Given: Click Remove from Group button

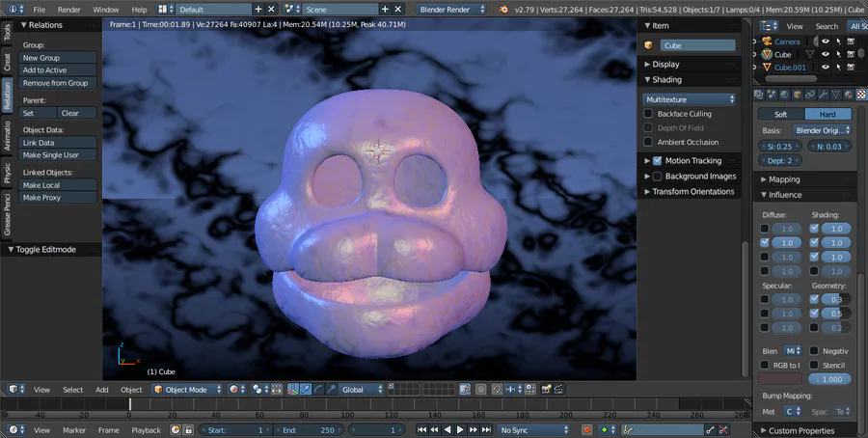Looking at the screenshot, I should coord(58,83).
